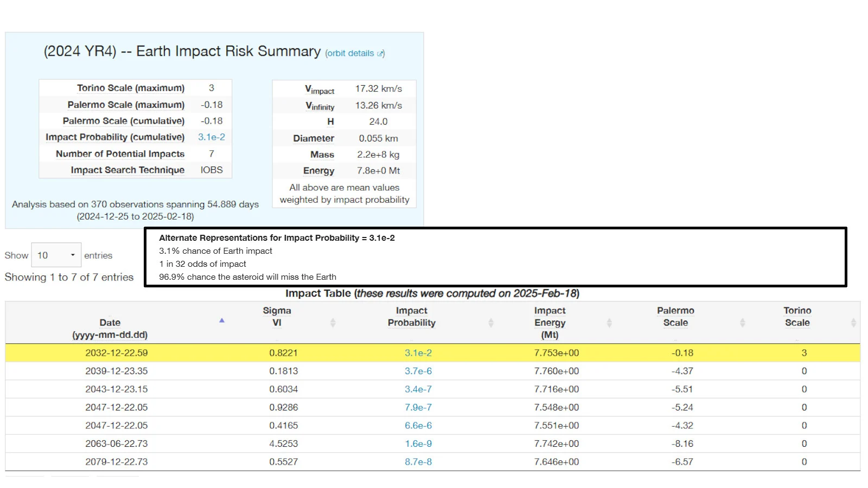868x488 pixels.
Task: Open impact probability link 1.6e-9
Action: tap(418, 444)
